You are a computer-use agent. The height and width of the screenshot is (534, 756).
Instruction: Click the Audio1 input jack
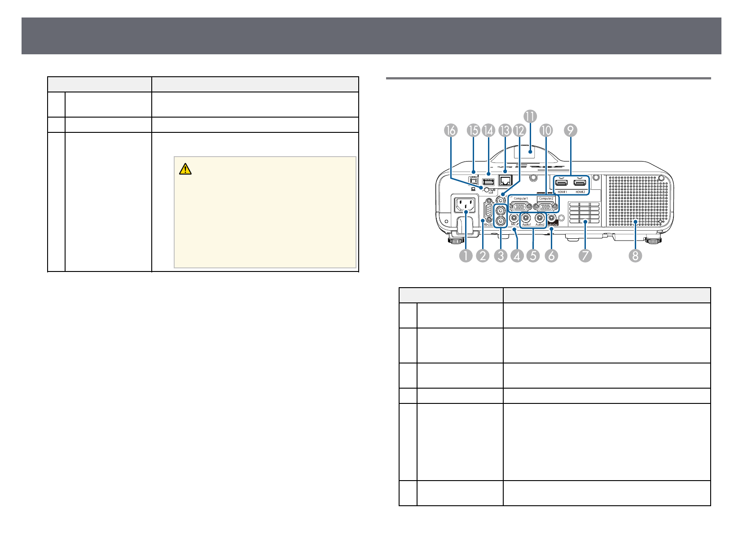526,219
